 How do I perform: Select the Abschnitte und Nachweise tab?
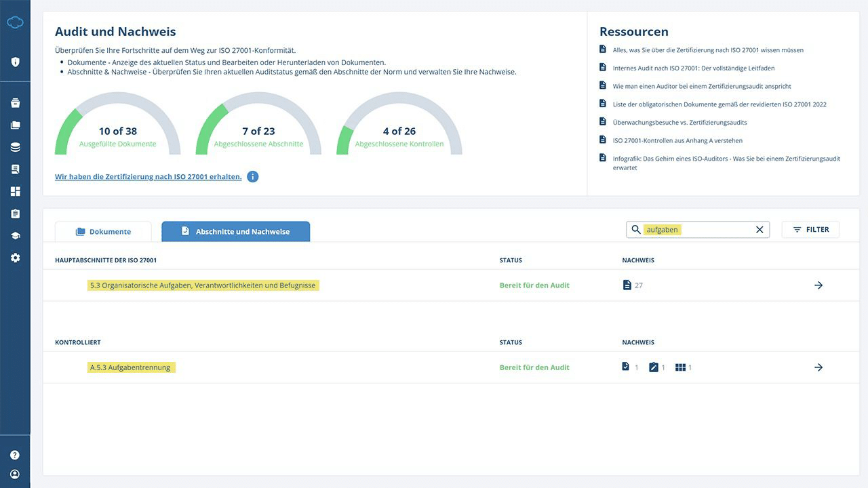tap(235, 231)
